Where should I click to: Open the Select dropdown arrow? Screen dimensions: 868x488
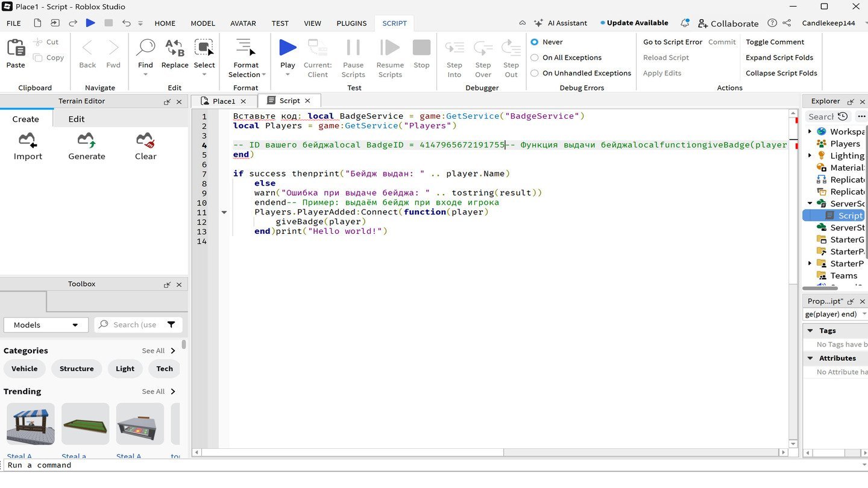204,75
